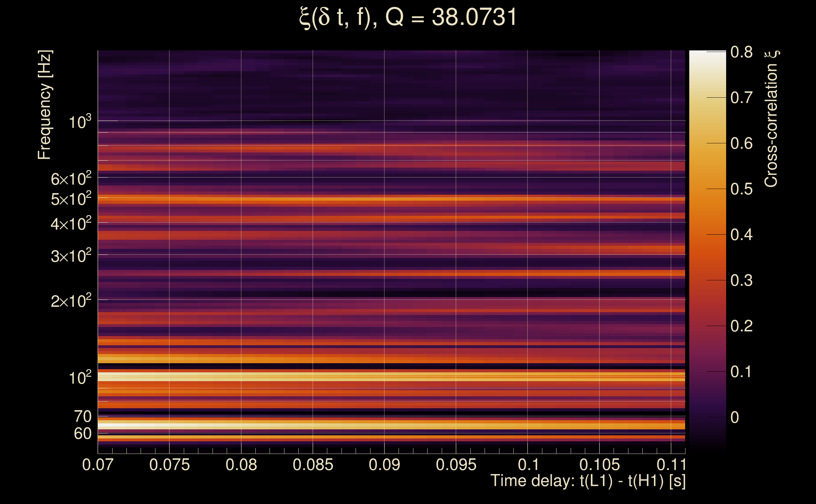Screen dimensions: 816x504
Task: Click the 0.8 label on the colorbar
Action: 741,52
